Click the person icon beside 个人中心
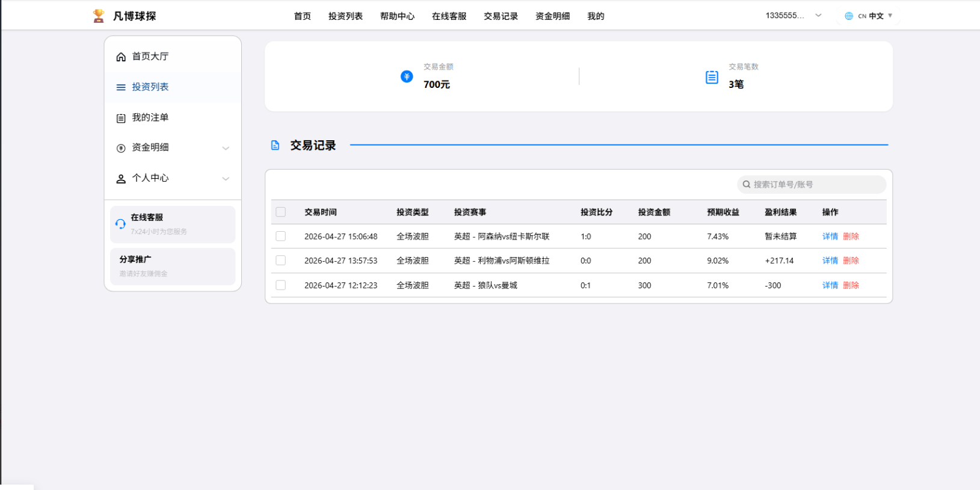The image size is (980, 490). pos(121,179)
